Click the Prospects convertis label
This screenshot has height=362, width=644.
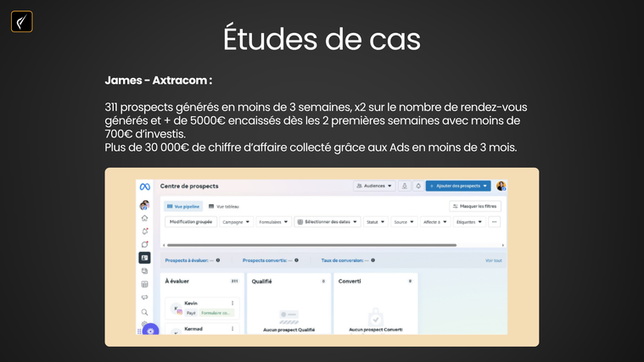[265, 260]
